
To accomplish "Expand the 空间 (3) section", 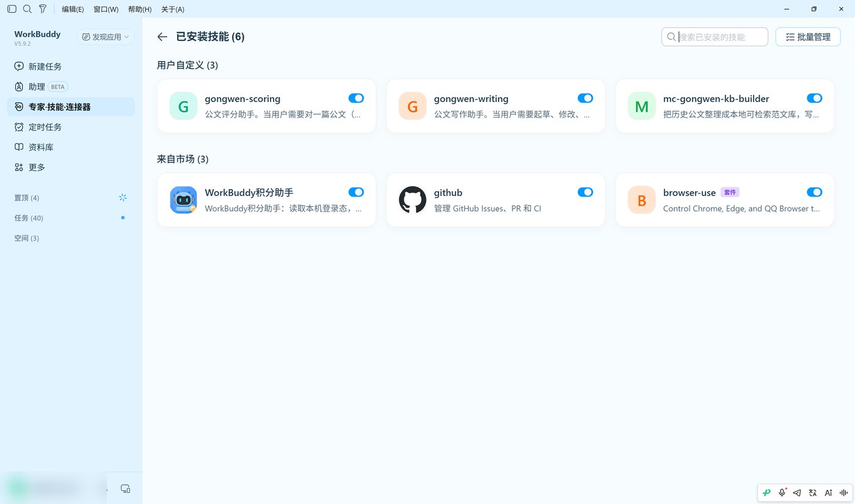I will 27,238.
